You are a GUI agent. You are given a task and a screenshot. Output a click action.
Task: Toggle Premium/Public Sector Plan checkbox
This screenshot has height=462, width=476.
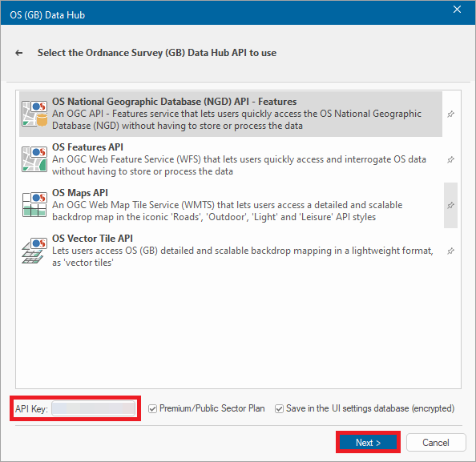click(x=153, y=409)
